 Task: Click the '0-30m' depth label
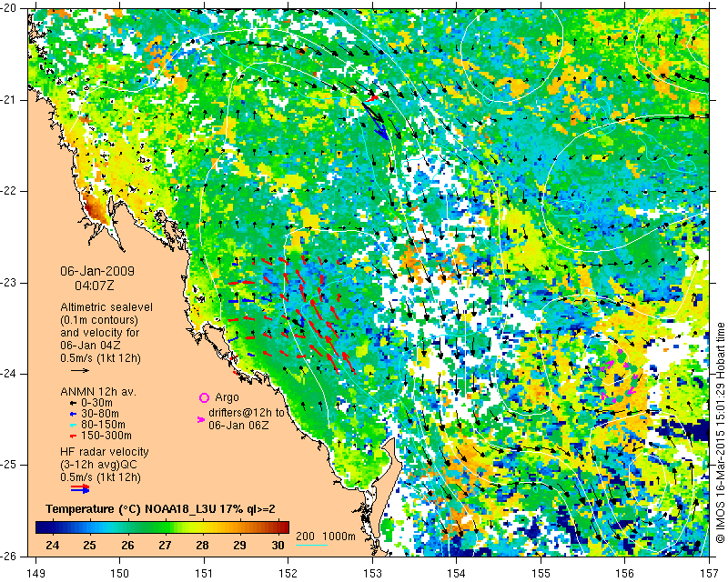tap(96, 403)
